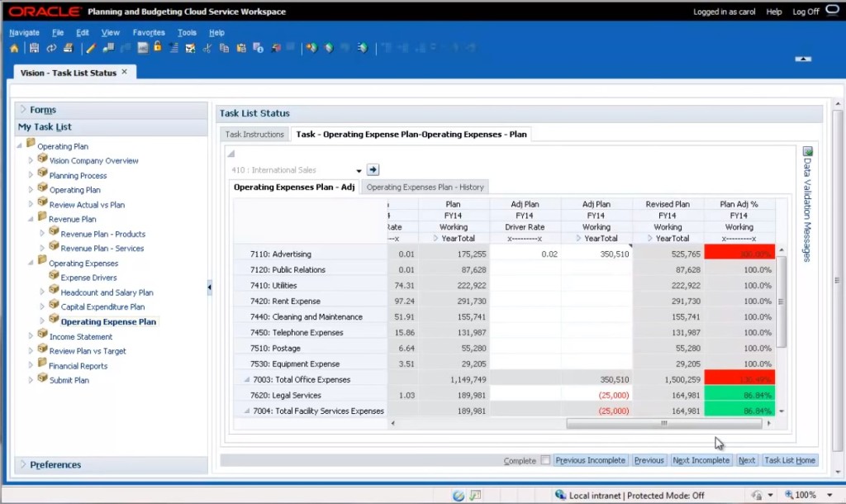Open the Tools menu
Screen dimensions: 846x504
[187, 33]
